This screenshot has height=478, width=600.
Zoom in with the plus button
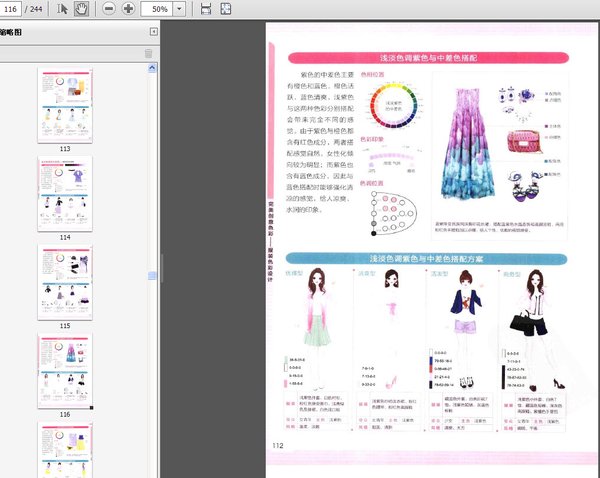click(129, 9)
